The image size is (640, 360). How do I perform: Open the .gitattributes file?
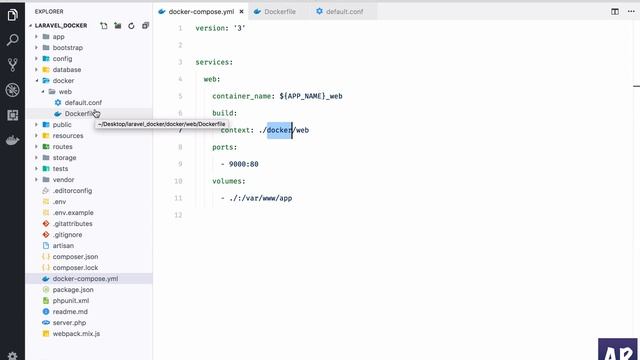point(72,224)
